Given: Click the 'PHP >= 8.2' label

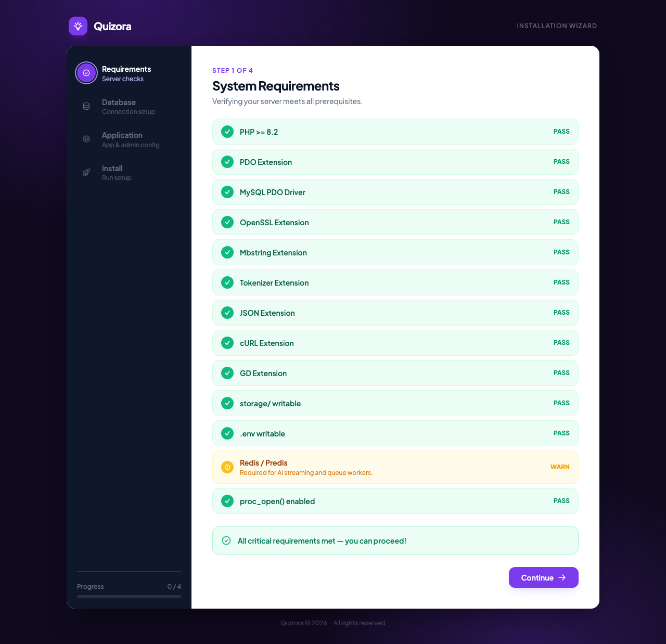Looking at the screenshot, I should click(x=259, y=132).
